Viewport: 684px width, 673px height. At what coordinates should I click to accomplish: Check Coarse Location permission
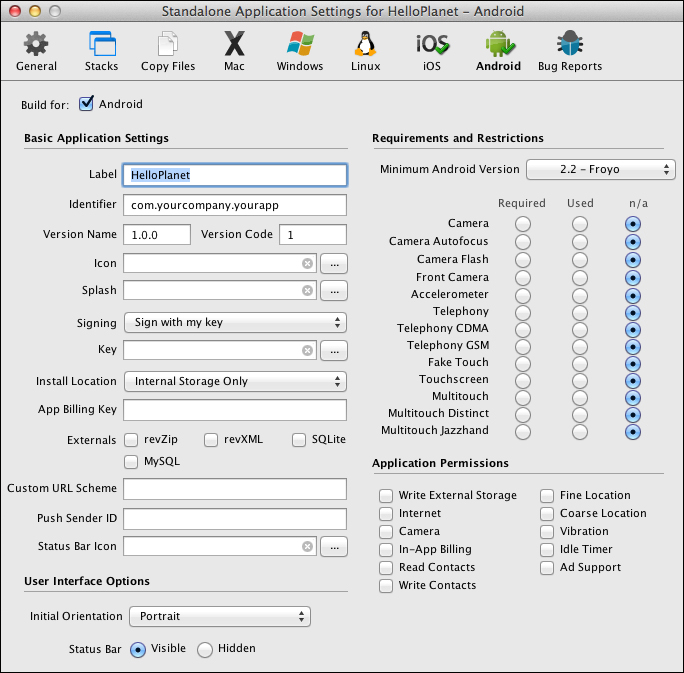pyautogui.click(x=547, y=514)
